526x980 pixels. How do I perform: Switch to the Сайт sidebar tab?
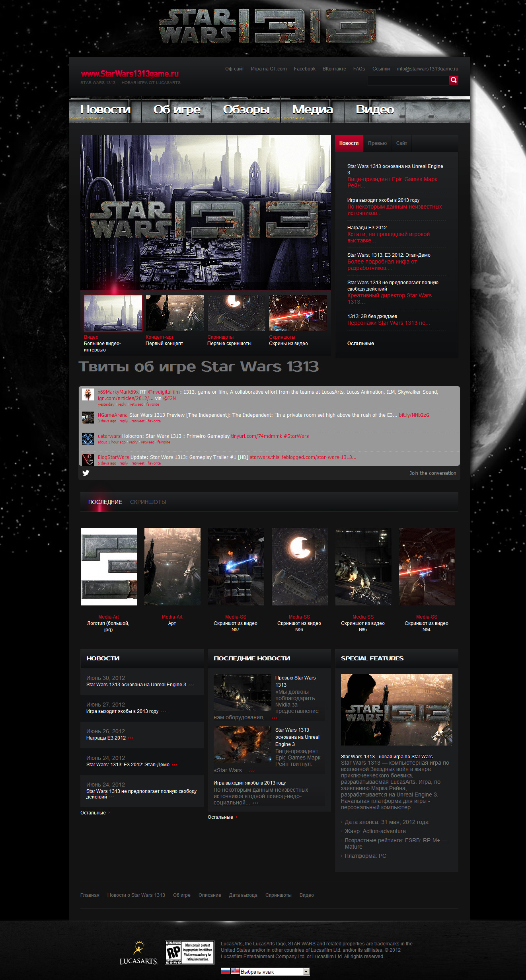pos(401,143)
